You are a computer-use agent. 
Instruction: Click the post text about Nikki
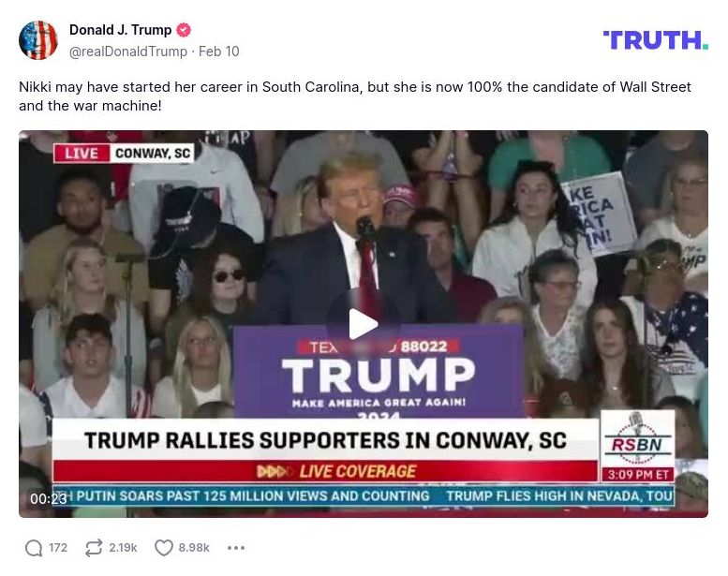coord(355,96)
